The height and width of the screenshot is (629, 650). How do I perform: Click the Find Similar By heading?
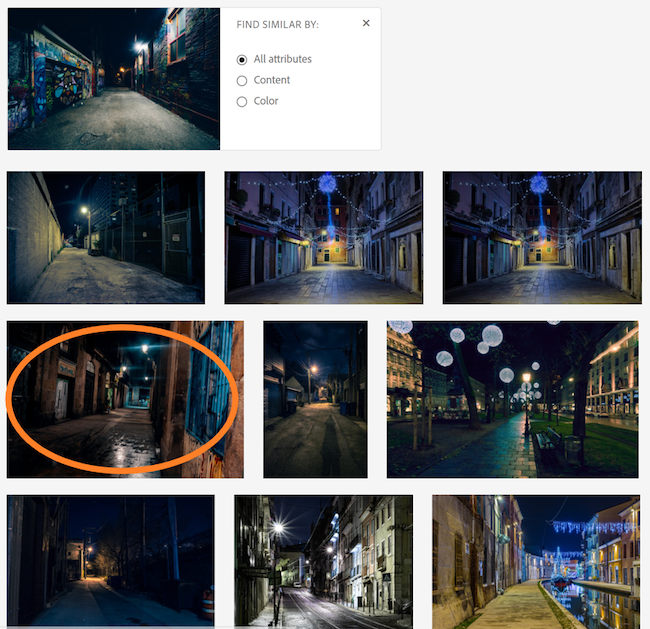point(277,24)
